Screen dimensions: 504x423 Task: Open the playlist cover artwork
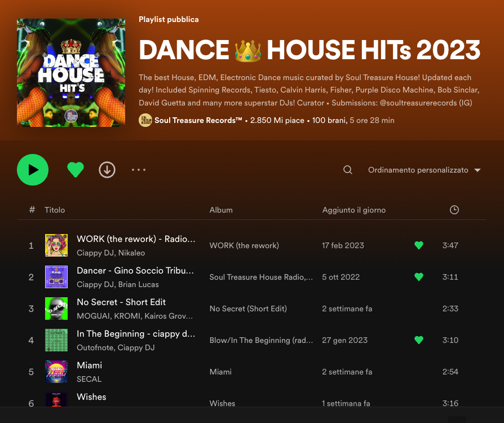[x=71, y=73]
